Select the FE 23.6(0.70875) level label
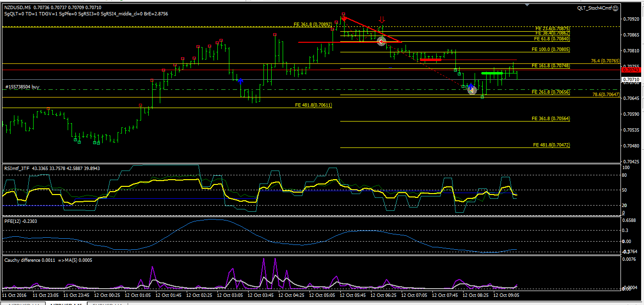The width and height of the screenshot is (644, 305). (552, 29)
